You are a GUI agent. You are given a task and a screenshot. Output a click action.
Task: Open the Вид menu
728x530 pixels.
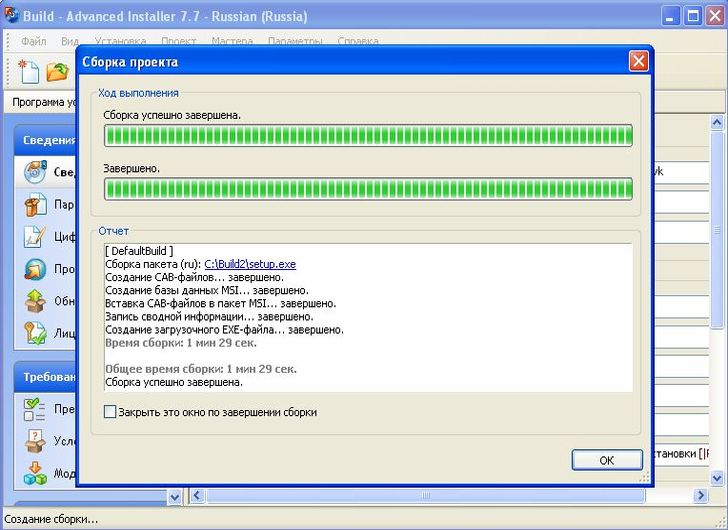click(70, 41)
